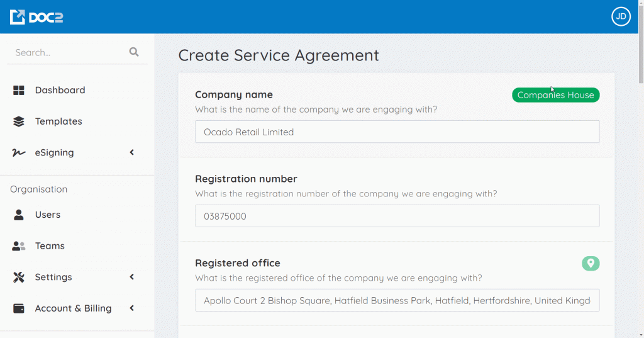
Task: Click the Teams group icon
Action: coord(19,246)
